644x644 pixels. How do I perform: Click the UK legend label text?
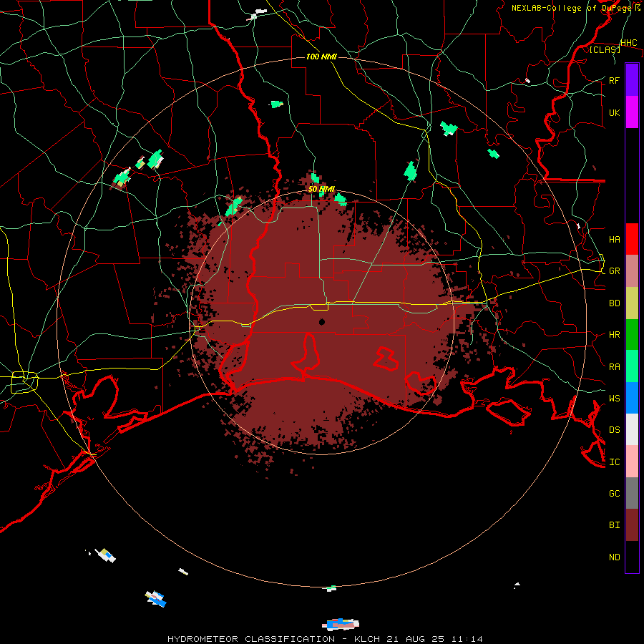tap(614, 112)
